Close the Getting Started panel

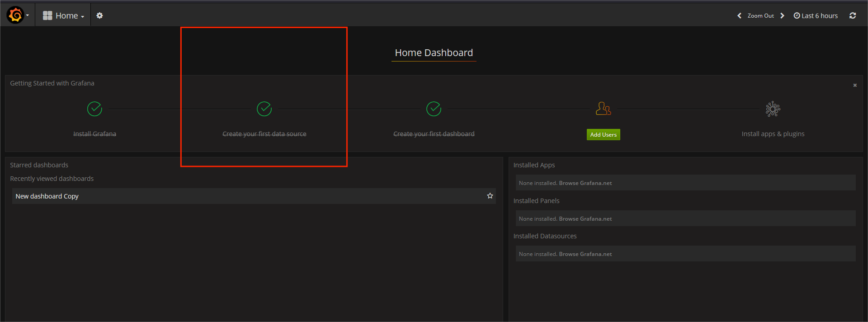[x=855, y=85]
